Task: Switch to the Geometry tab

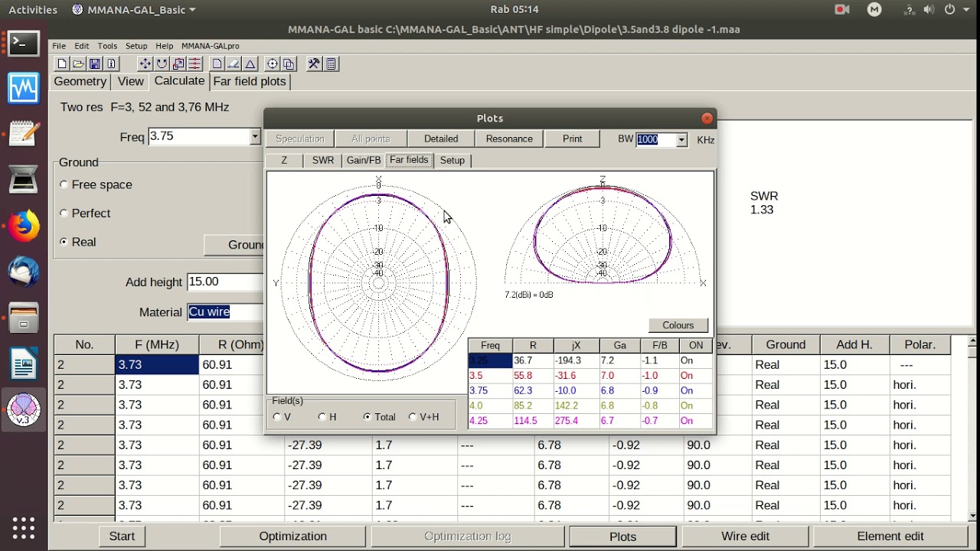Action: pos(80,81)
